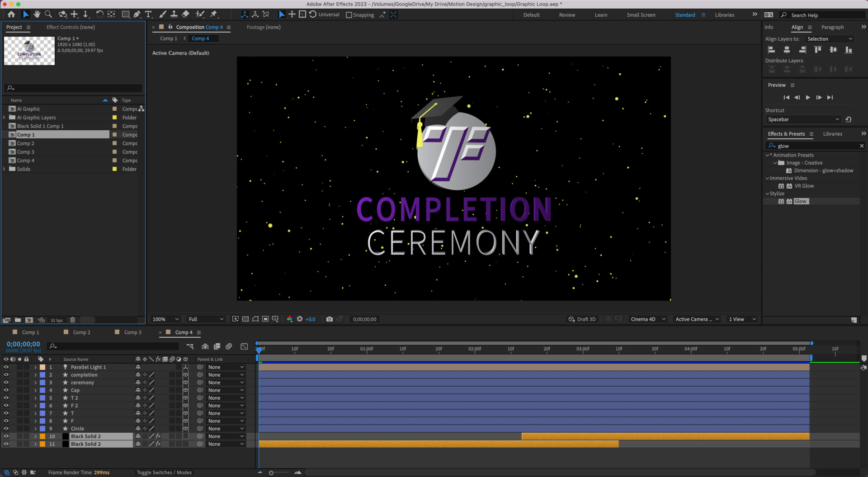Activate the Zoom tool
The image size is (868, 477).
tap(47, 14)
